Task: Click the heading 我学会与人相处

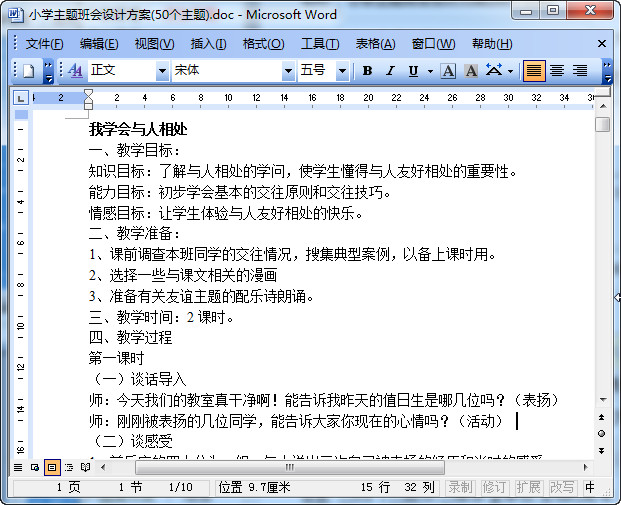Action: (x=138, y=130)
